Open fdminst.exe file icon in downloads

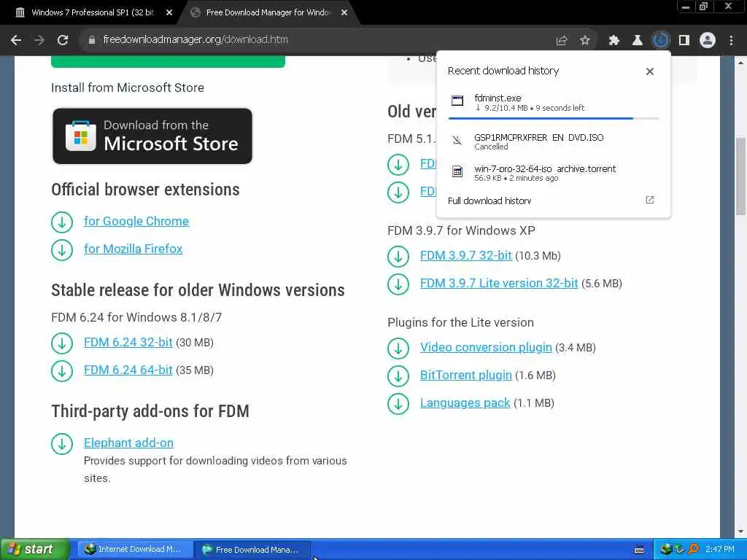457,101
